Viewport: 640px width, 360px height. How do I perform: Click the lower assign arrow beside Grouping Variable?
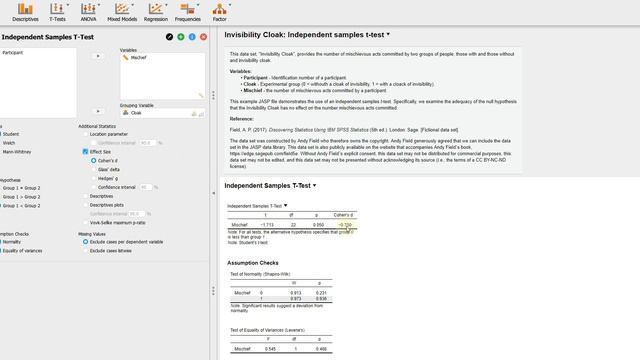98,111
